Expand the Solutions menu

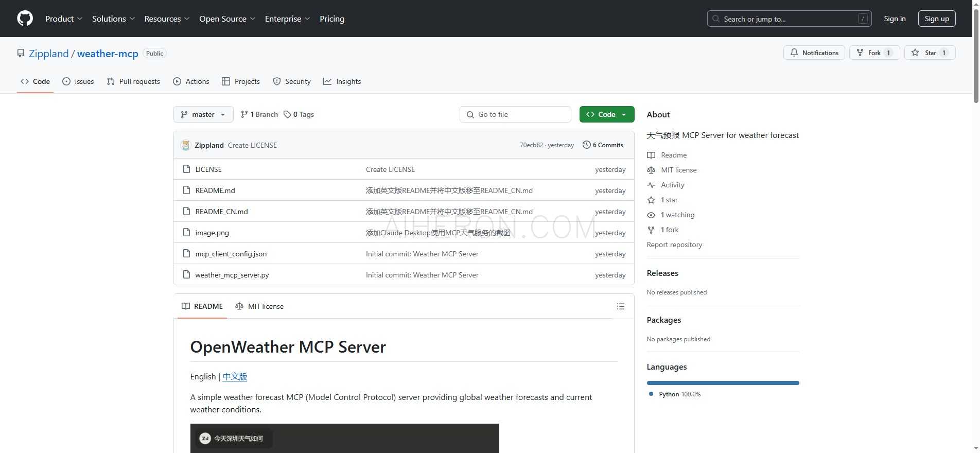(x=113, y=19)
